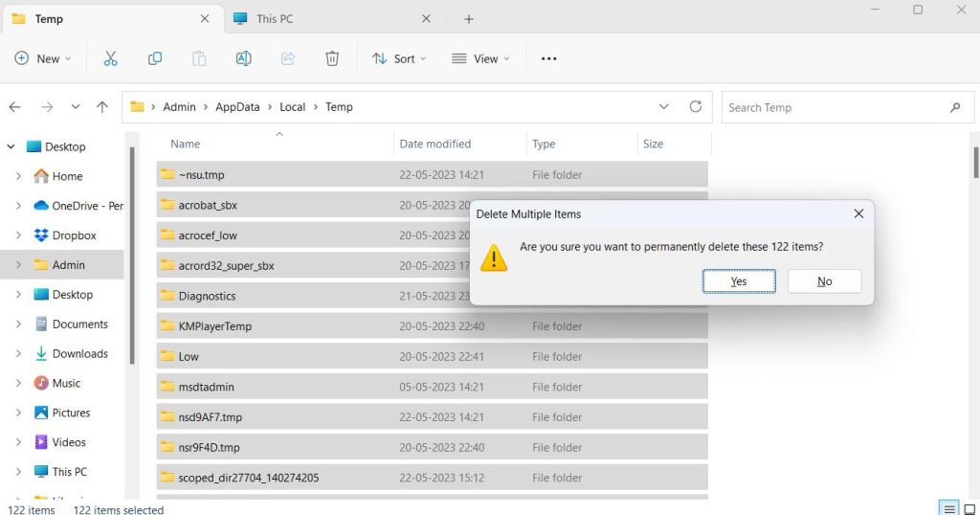Viewport: 980px width, 515px height.
Task: Select the KMPlayerTemp folder
Action: click(432, 326)
